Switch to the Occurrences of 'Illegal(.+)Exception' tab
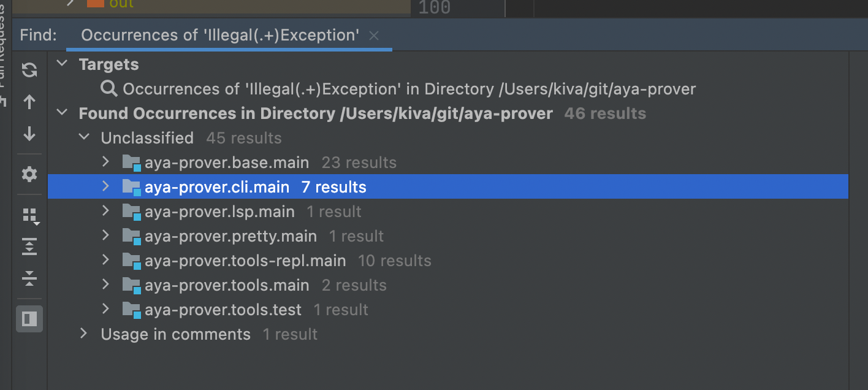The height and width of the screenshot is (390, 868). click(221, 35)
